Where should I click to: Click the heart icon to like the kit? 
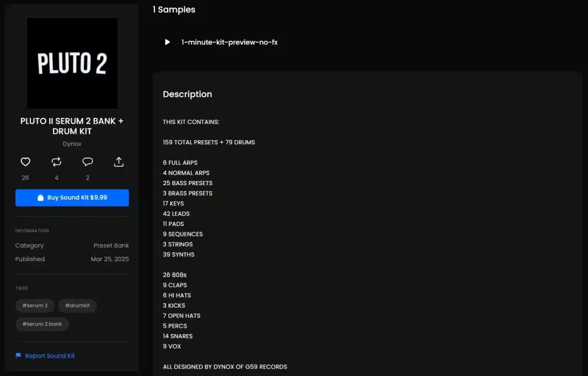[25, 162]
